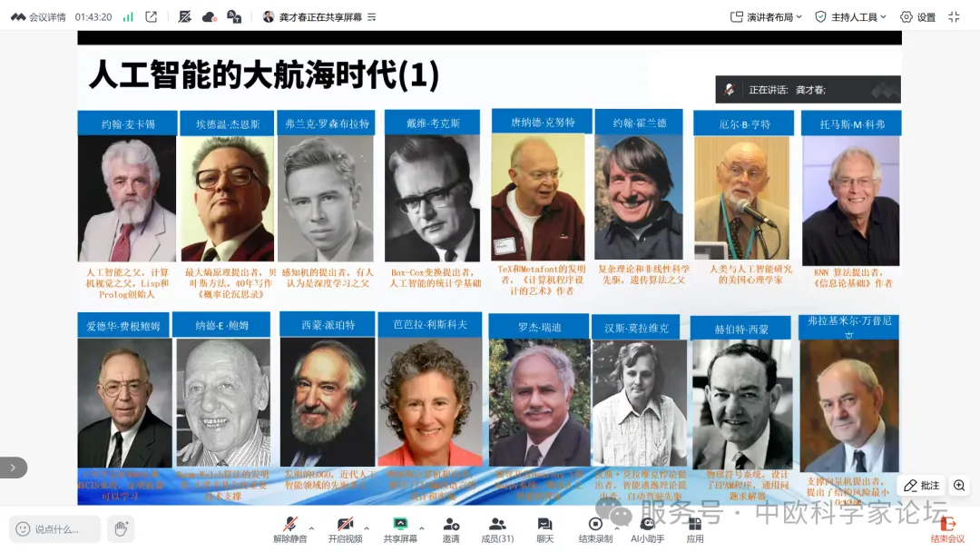Image resolution: width=980 pixels, height=552 pixels.
Task: Click the magnifier zoom icon beside 批注
Action: point(959,486)
